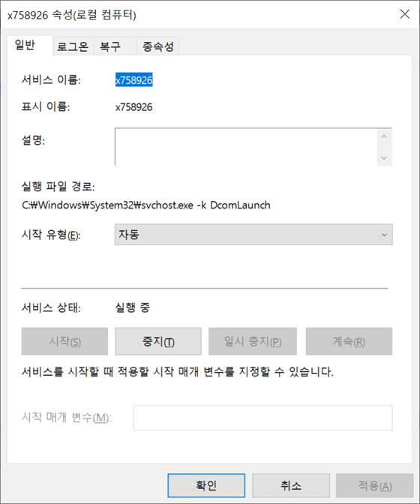Click the 시작(S) button
The width and height of the screenshot is (420, 504).
64,341
